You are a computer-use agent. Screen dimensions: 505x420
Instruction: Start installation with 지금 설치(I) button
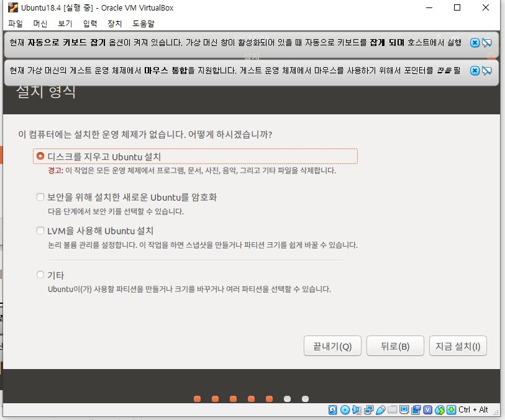[458, 346]
